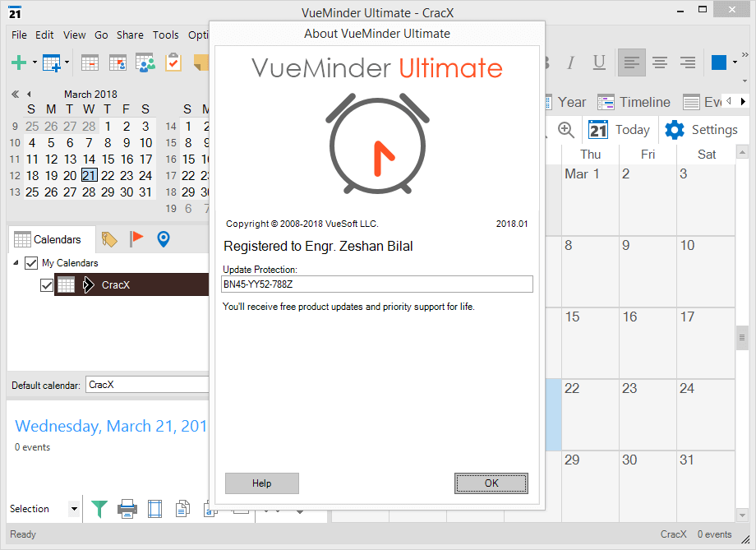Image resolution: width=756 pixels, height=550 pixels.
Task: Open the Tools menu
Action: pyautogui.click(x=166, y=35)
